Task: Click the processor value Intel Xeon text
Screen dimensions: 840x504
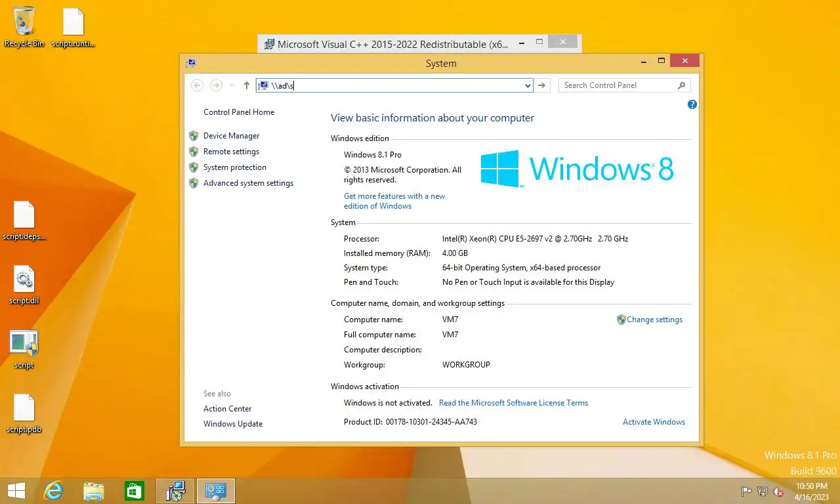Action: click(x=535, y=239)
